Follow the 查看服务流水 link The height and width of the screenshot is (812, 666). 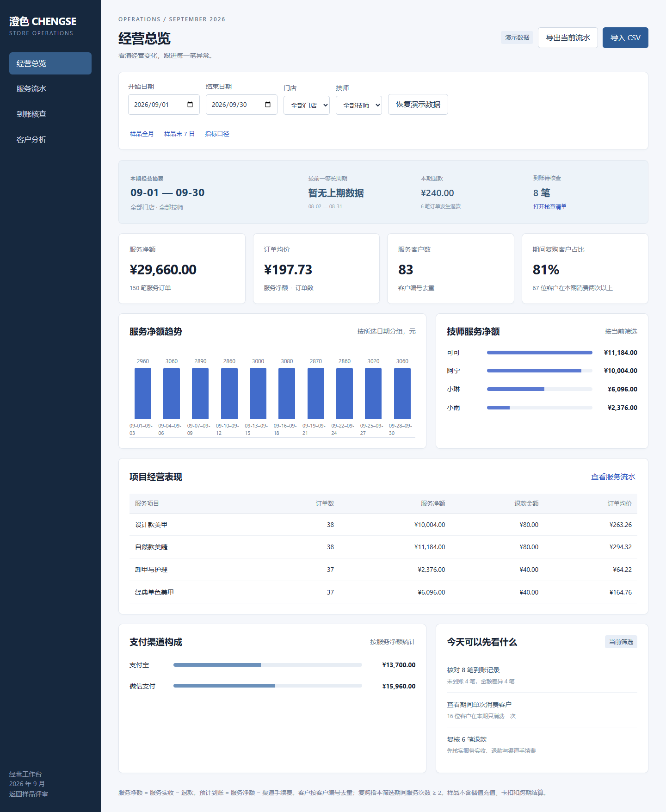613,477
